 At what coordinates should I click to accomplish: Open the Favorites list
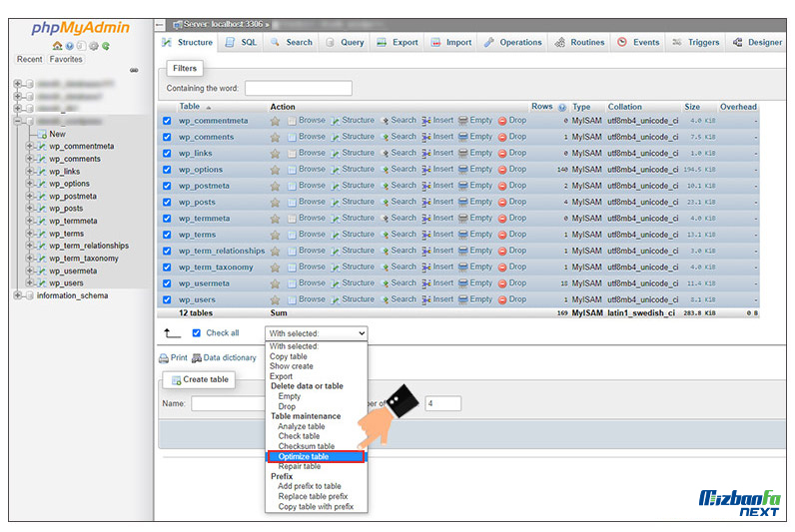(66, 59)
